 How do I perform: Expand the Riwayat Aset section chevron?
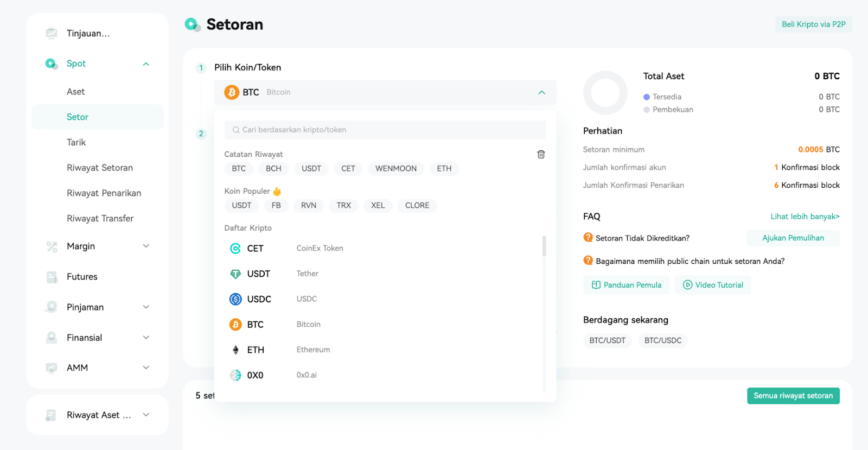(146, 415)
